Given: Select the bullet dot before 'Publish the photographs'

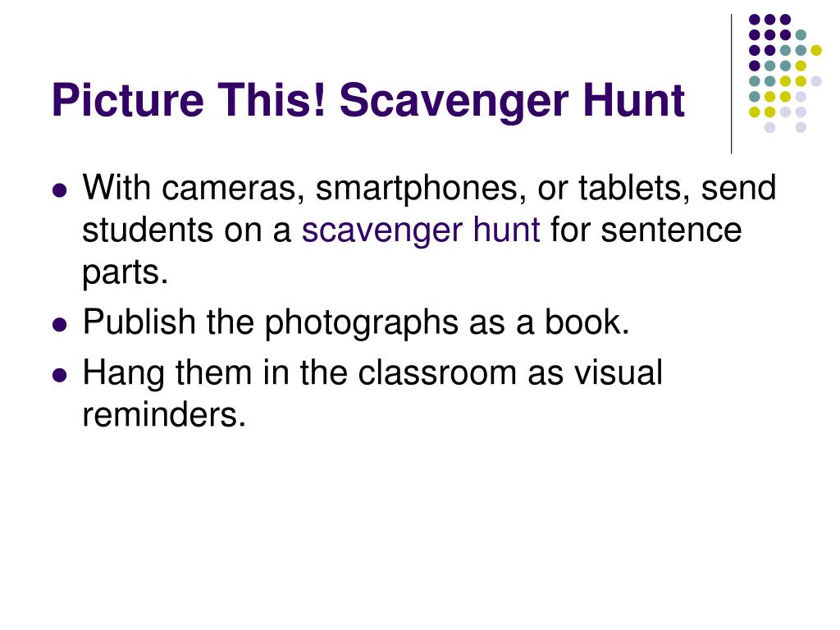Looking at the screenshot, I should click(x=60, y=325).
